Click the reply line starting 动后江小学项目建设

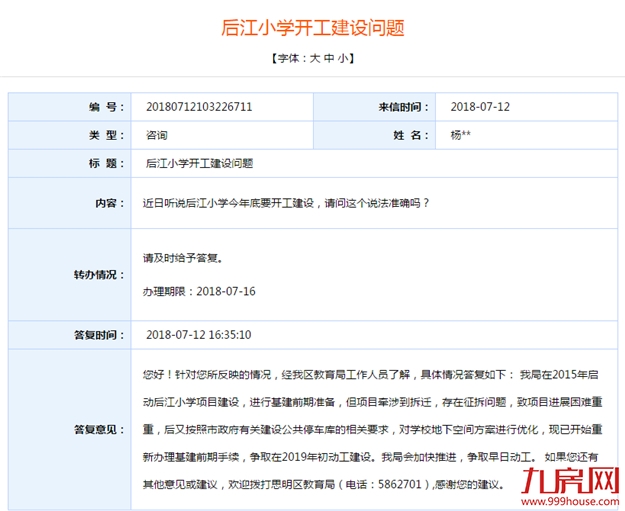tap(372, 402)
